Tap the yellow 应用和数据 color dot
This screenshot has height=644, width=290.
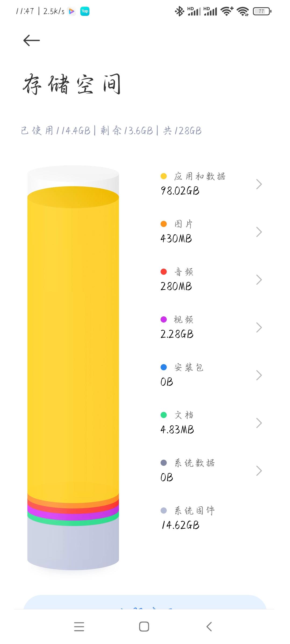point(164,176)
